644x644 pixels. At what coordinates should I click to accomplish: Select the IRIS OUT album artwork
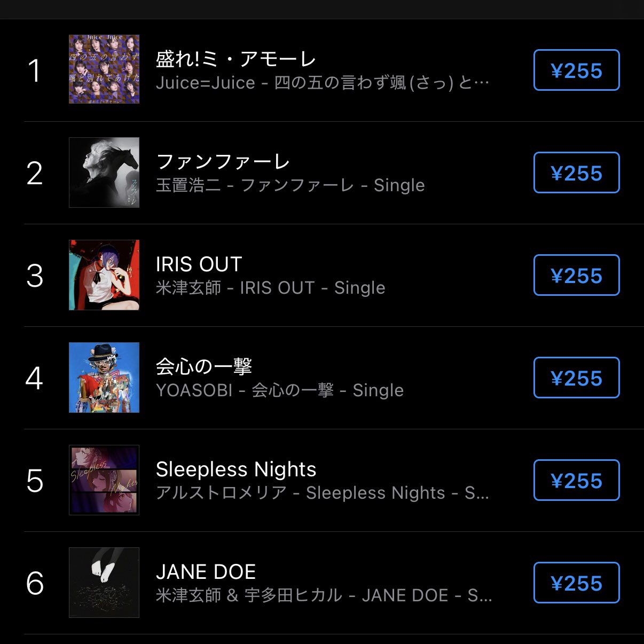[104, 274]
